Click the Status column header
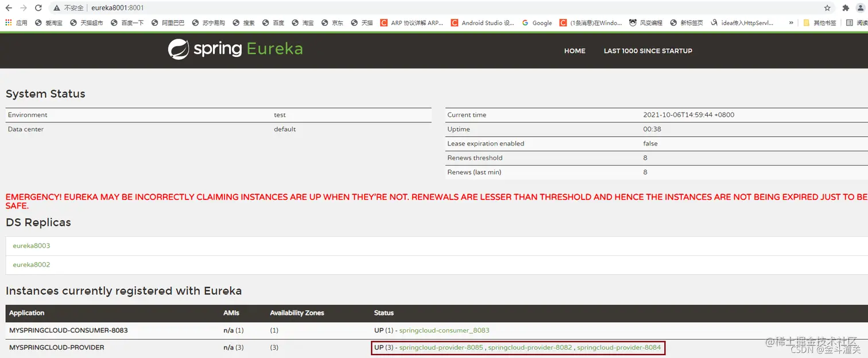 tap(384, 313)
